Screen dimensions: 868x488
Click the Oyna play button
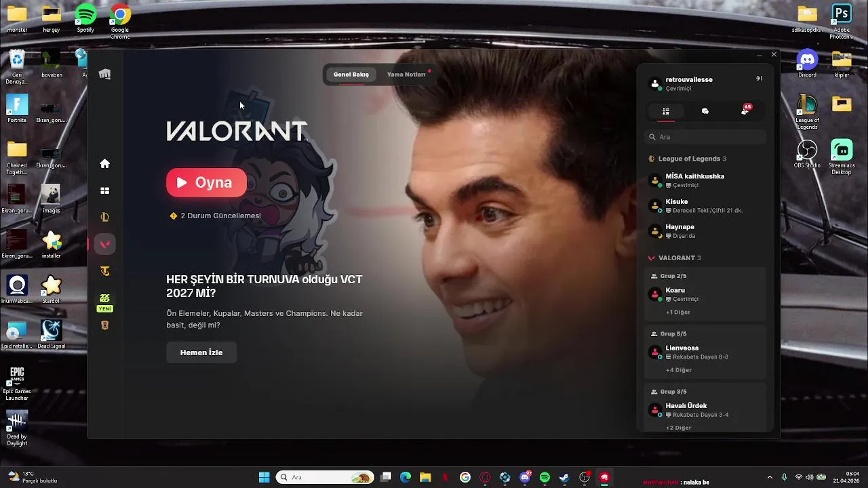[206, 182]
